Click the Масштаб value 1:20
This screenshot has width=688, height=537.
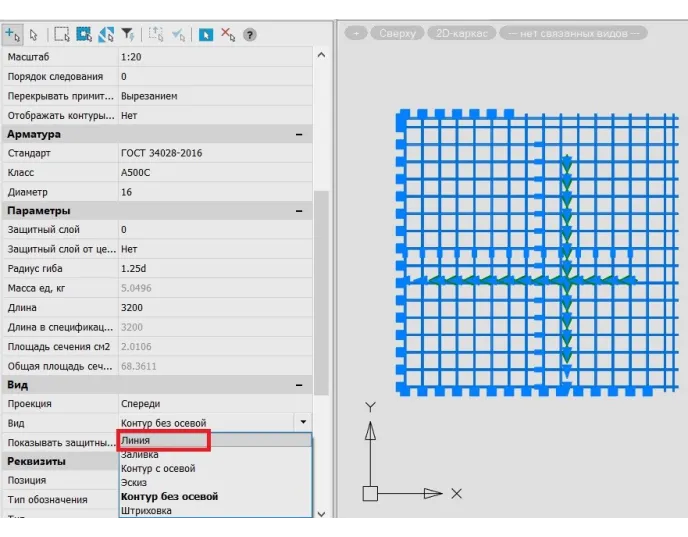coord(210,57)
